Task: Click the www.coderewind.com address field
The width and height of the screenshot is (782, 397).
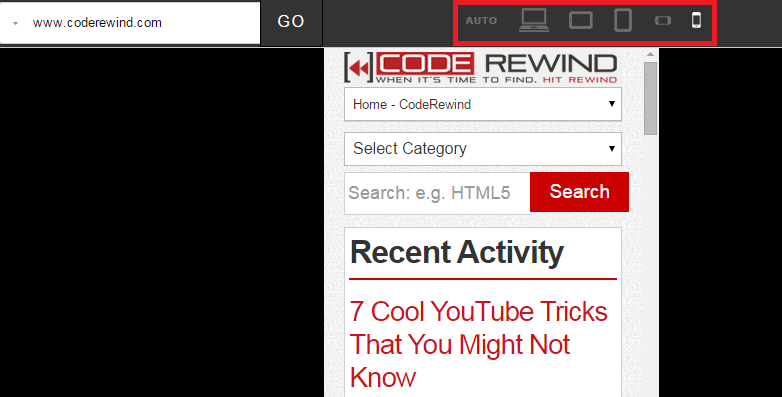Action: (x=130, y=23)
